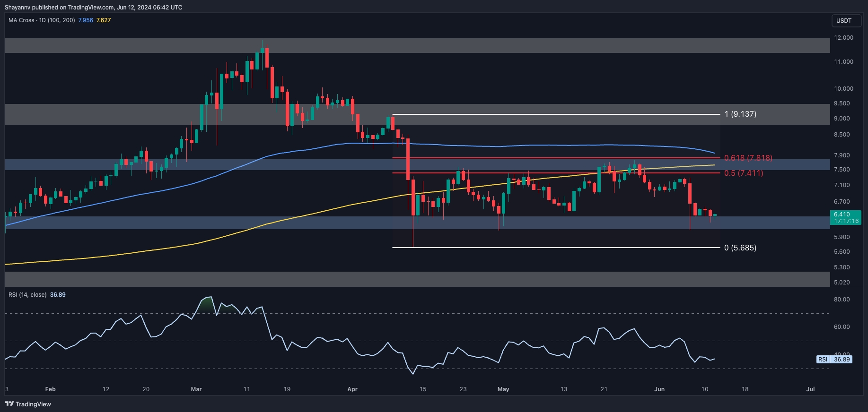Click the 8.500 price axis label
This screenshot has height=412, width=868.
[842, 135]
